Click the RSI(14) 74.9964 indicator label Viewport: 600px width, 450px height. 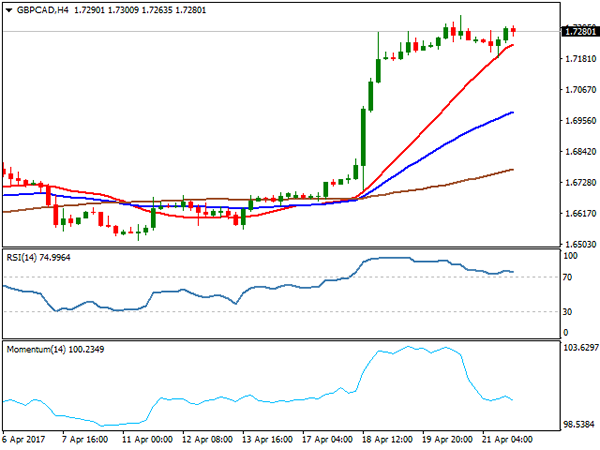pyautogui.click(x=38, y=258)
